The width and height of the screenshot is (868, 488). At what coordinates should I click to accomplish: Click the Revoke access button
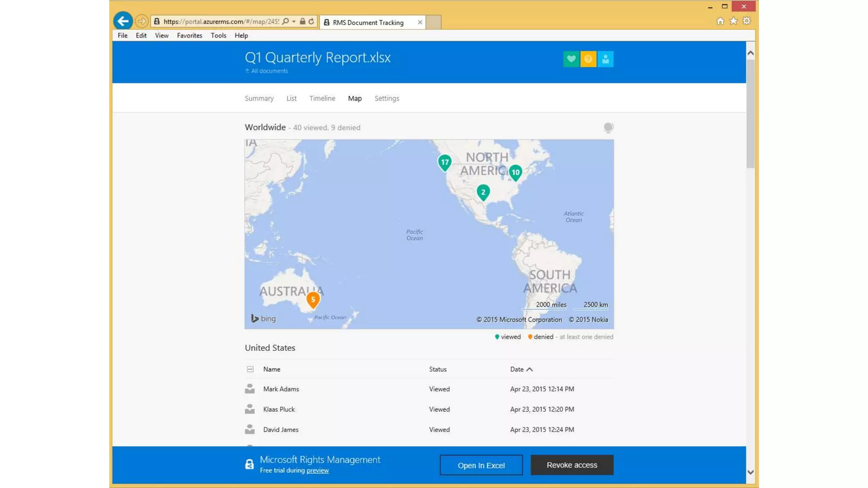tap(572, 465)
